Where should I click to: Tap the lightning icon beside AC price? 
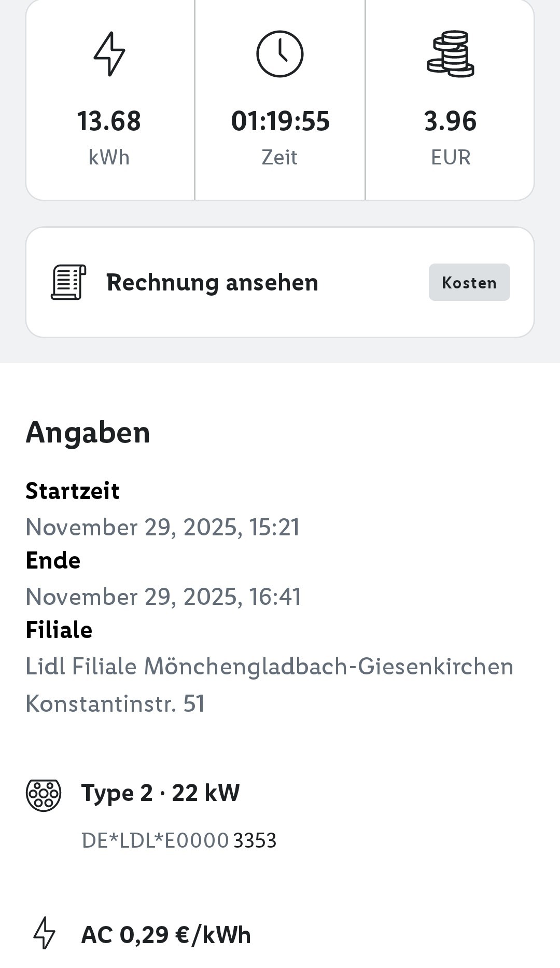44,933
